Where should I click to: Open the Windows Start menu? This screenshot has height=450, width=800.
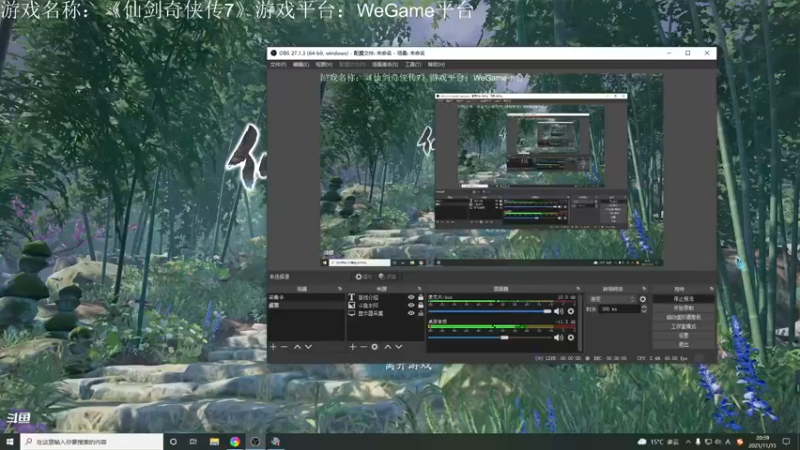pyautogui.click(x=10, y=441)
